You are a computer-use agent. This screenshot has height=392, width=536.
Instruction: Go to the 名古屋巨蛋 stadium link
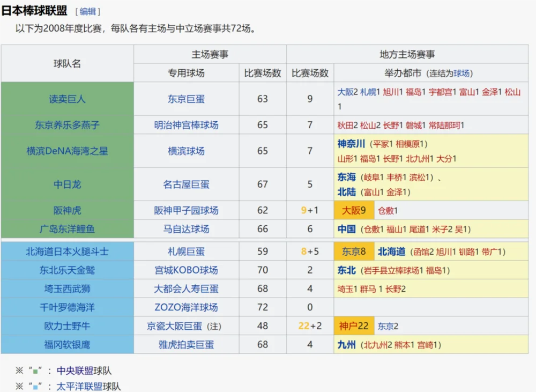coord(186,184)
